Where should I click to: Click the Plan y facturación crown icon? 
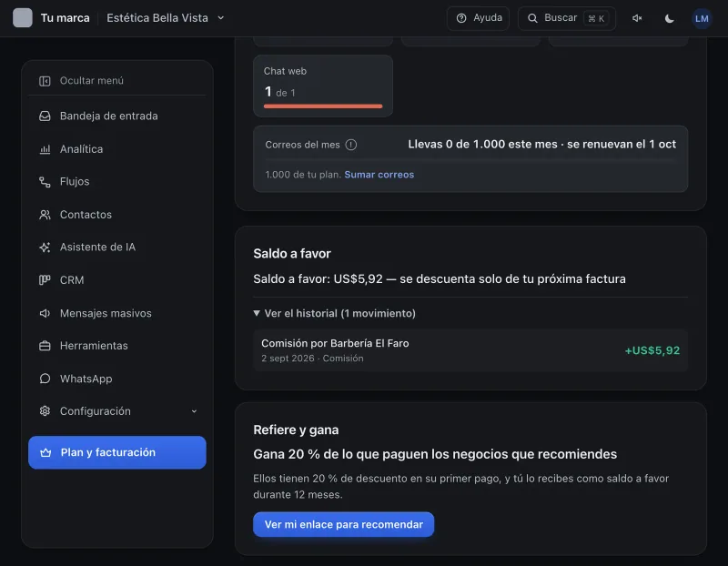[x=45, y=452]
